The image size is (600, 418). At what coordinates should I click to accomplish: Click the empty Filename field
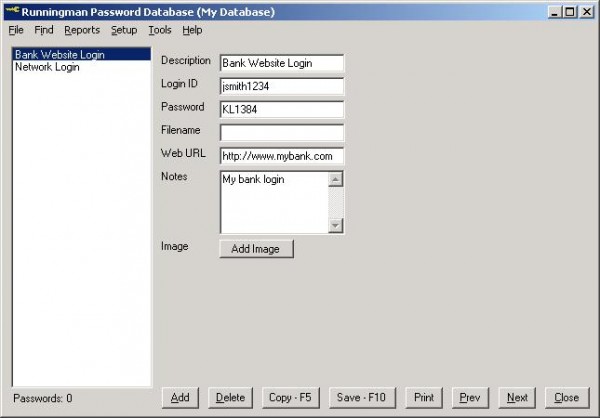click(282, 133)
